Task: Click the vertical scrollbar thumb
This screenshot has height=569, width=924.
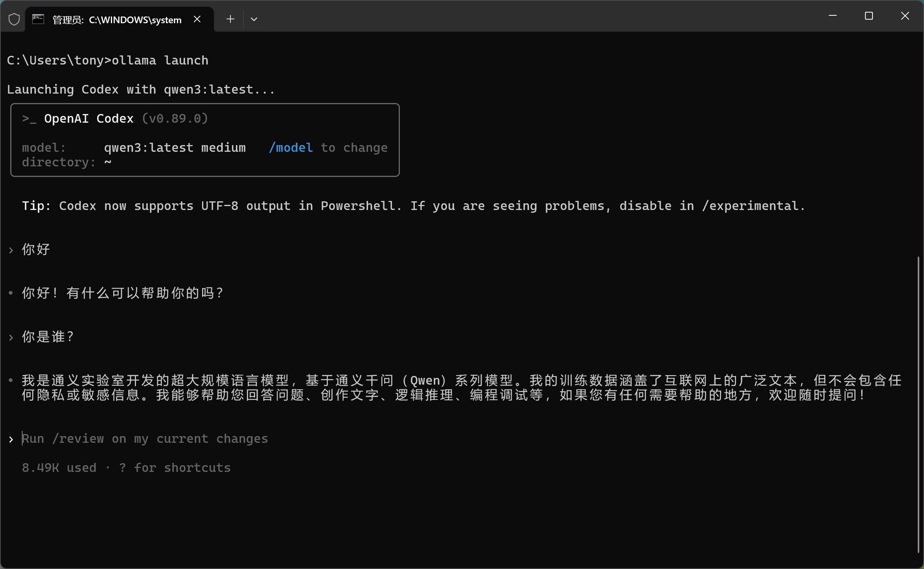Action: [x=918, y=404]
